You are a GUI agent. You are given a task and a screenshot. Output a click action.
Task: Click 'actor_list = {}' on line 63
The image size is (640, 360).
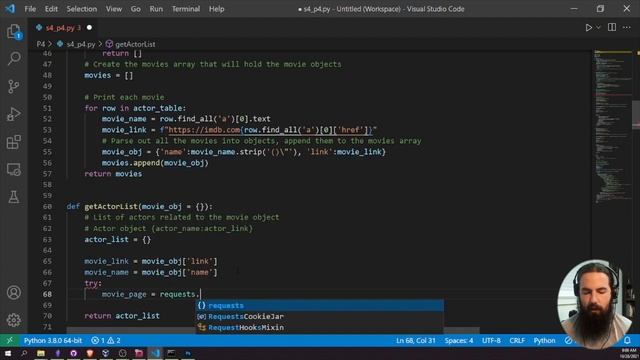point(118,240)
